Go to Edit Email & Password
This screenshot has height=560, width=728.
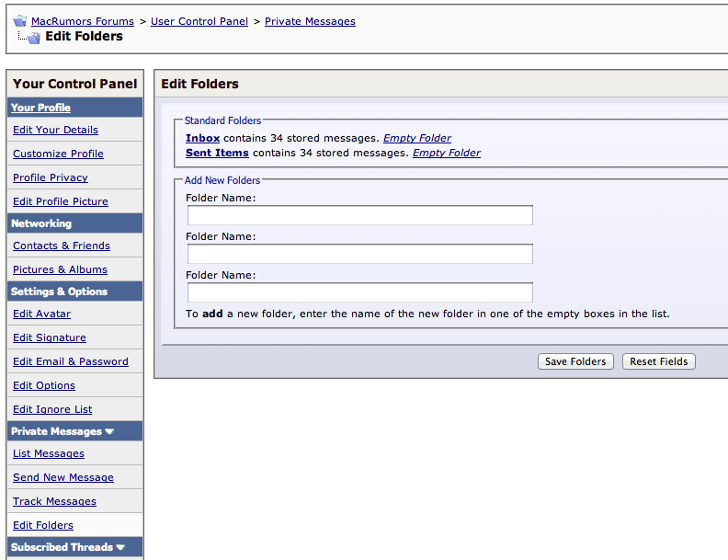click(71, 361)
